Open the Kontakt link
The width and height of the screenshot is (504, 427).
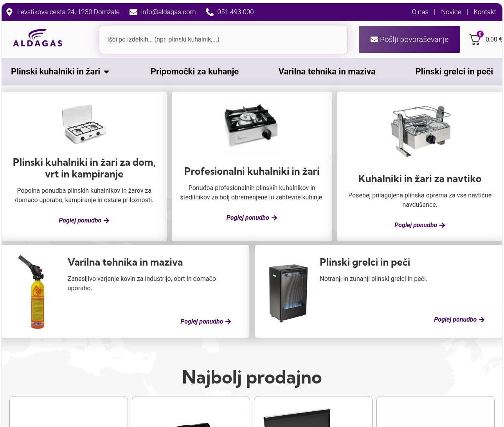point(484,12)
